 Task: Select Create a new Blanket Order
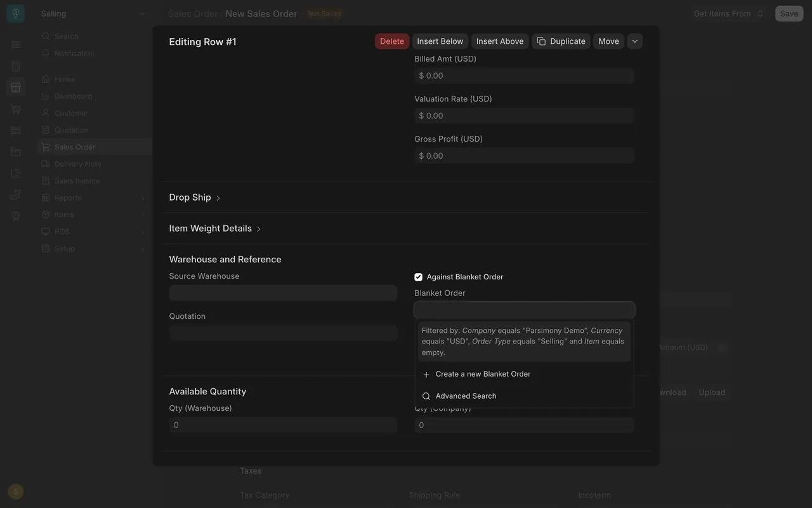point(524,374)
